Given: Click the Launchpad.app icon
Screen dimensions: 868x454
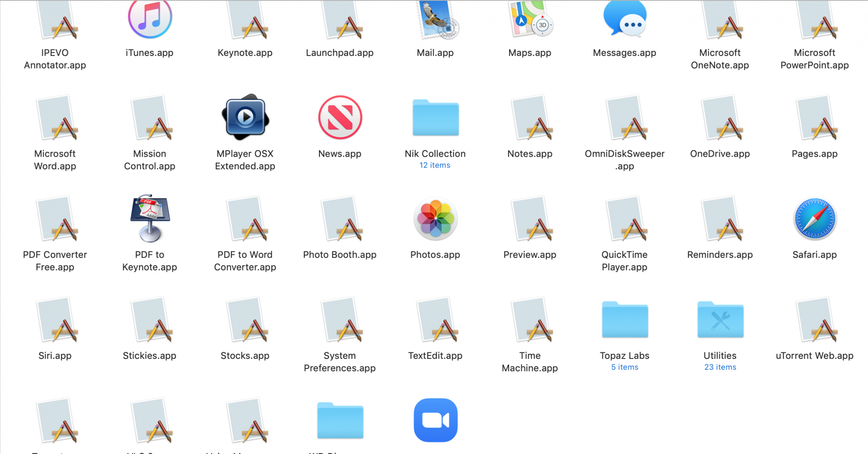Looking at the screenshot, I should coord(342,20).
